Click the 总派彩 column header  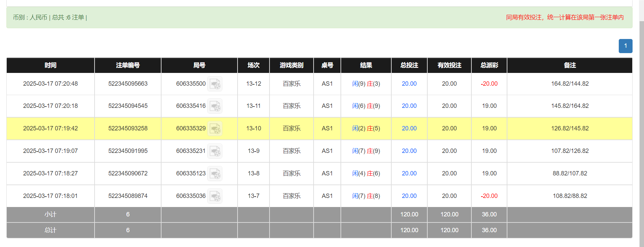(x=489, y=65)
